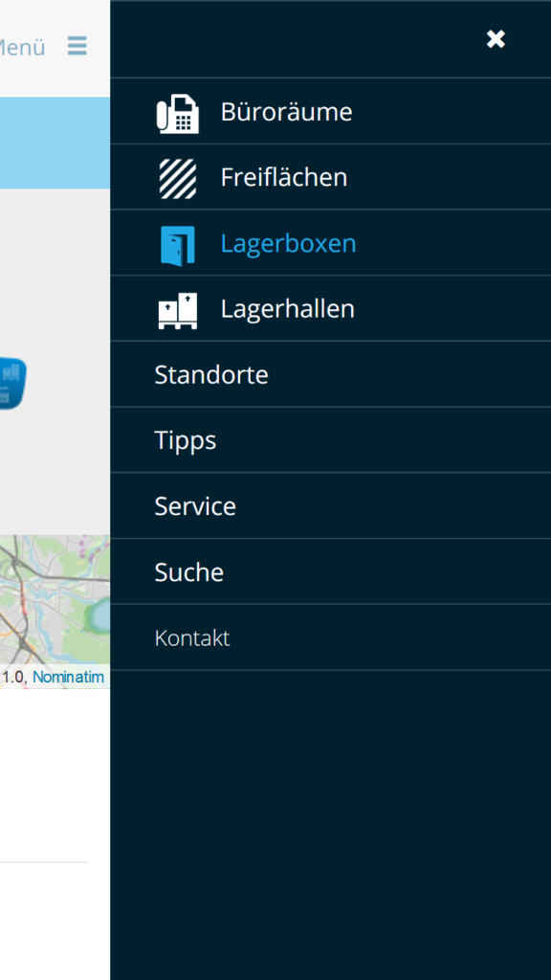551x980 pixels.
Task: Click the Lagerhallen pallet boxes icon
Action: coord(177,311)
